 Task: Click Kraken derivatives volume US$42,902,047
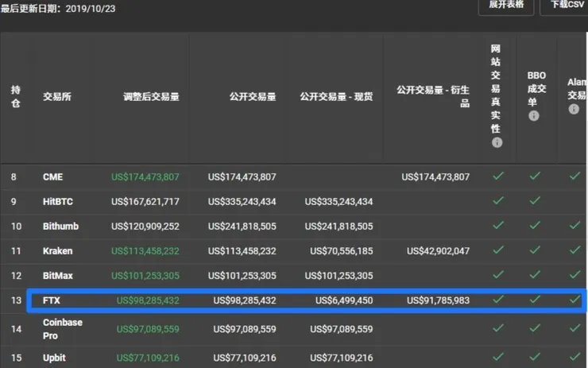click(438, 251)
